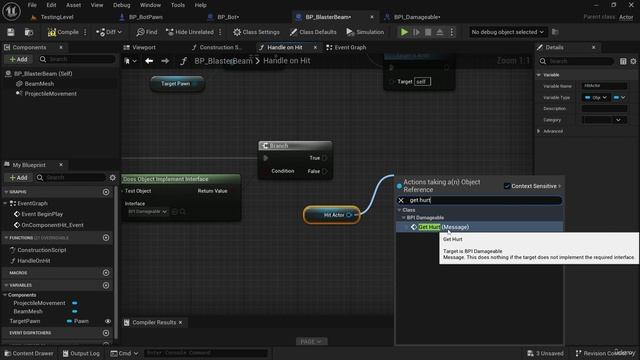Select Event BeginPlay in My Blueprint
The image size is (640, 360).
[x=42, y=214]
